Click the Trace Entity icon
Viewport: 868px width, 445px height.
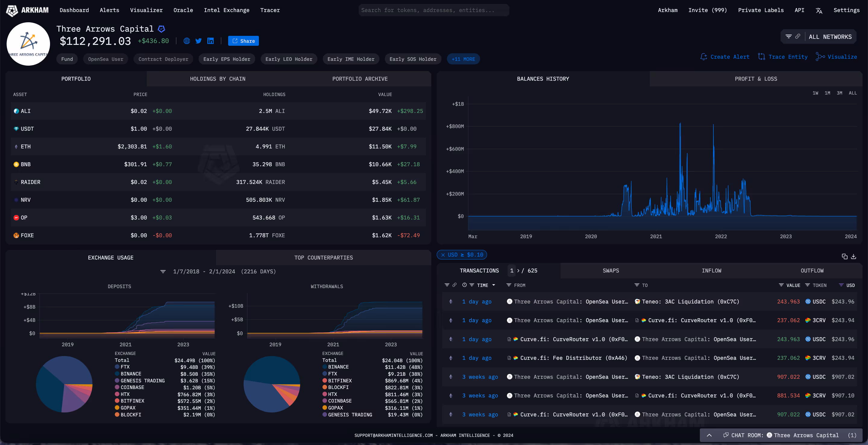coord(762,57)
